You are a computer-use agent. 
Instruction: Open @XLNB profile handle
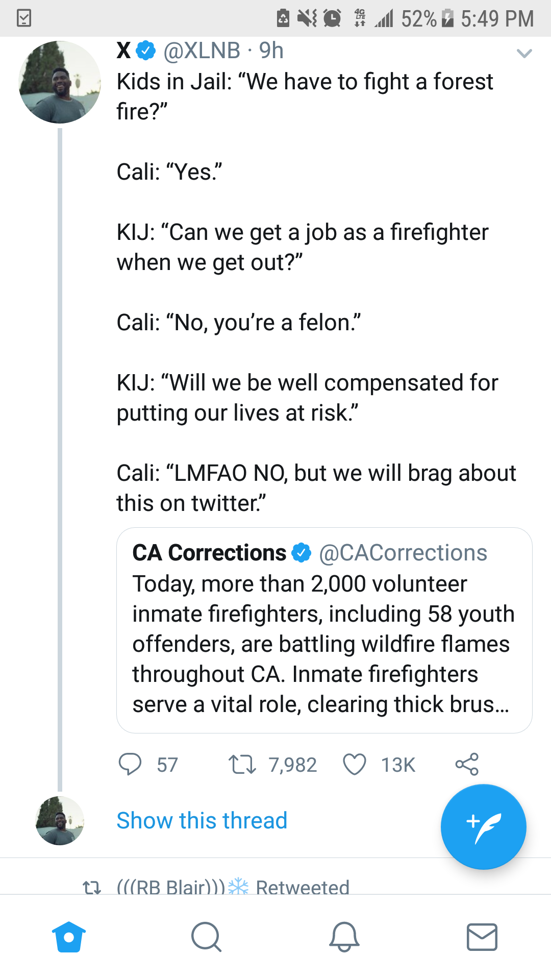[x=202, y=51]
